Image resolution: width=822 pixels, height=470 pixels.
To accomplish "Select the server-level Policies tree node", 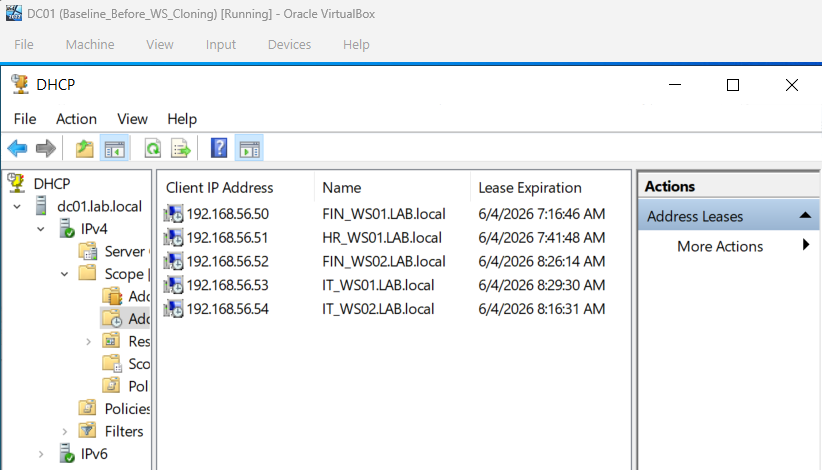I will pyautogui.click(x=127, y=409).
